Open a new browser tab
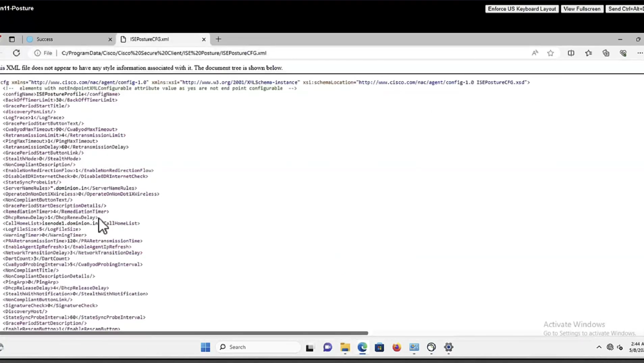The width and height of the screenshot is (644, 363). 218,39
